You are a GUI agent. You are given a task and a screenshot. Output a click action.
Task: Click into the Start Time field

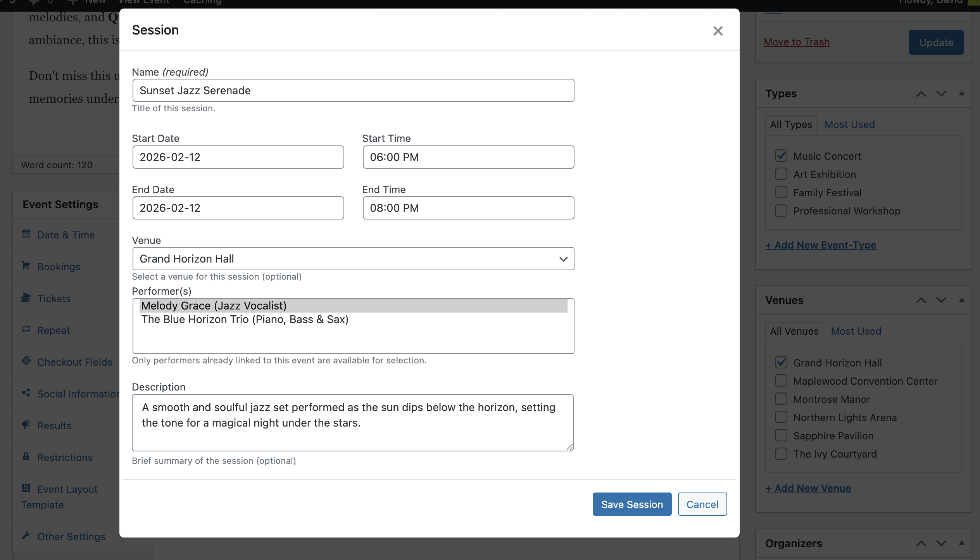coord(468,157)
